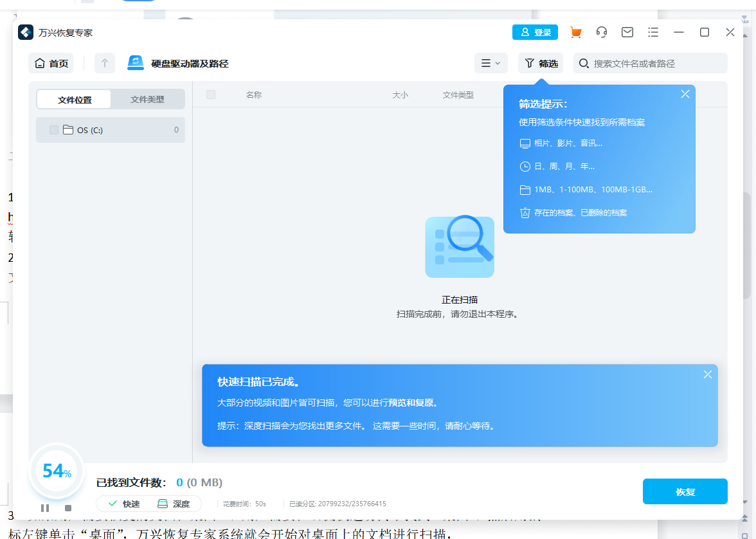Switch to the 文件类型 tab
756x539 pixels.
pyautogui.click(x=147, y=99)
